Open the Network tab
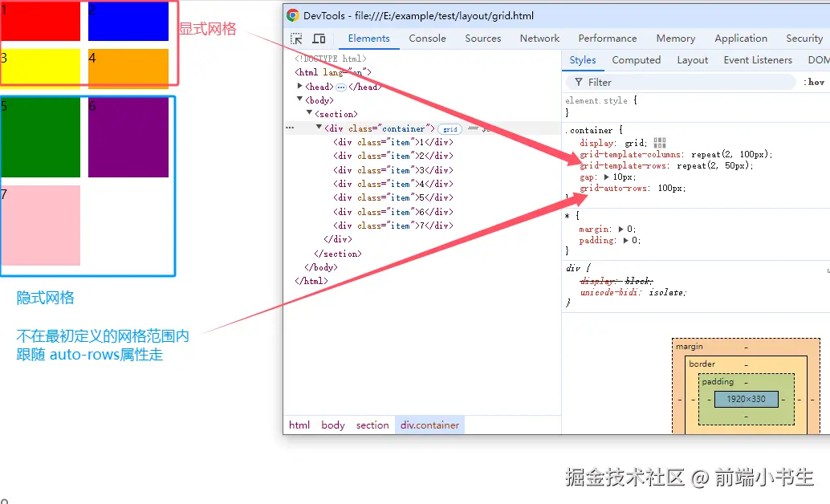 539,39
